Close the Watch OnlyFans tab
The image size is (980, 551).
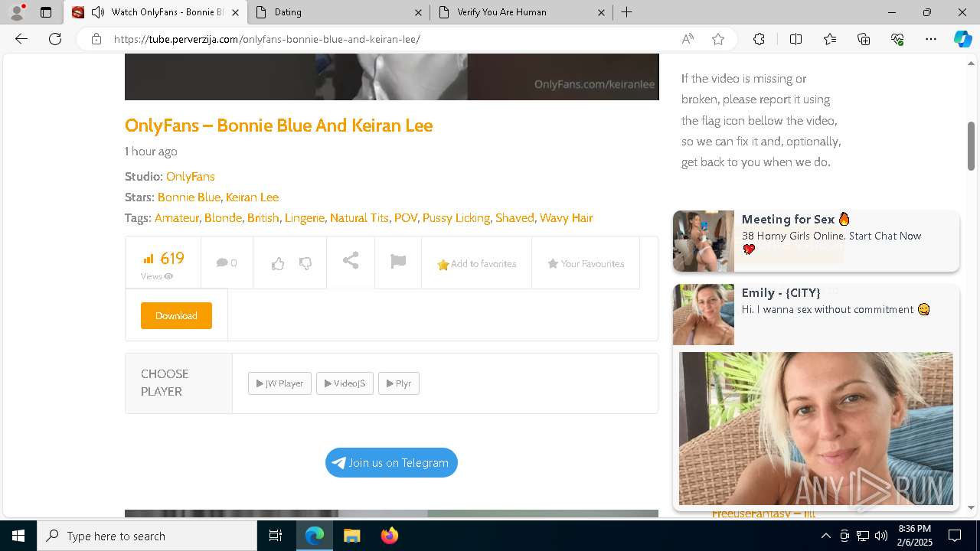235,12
